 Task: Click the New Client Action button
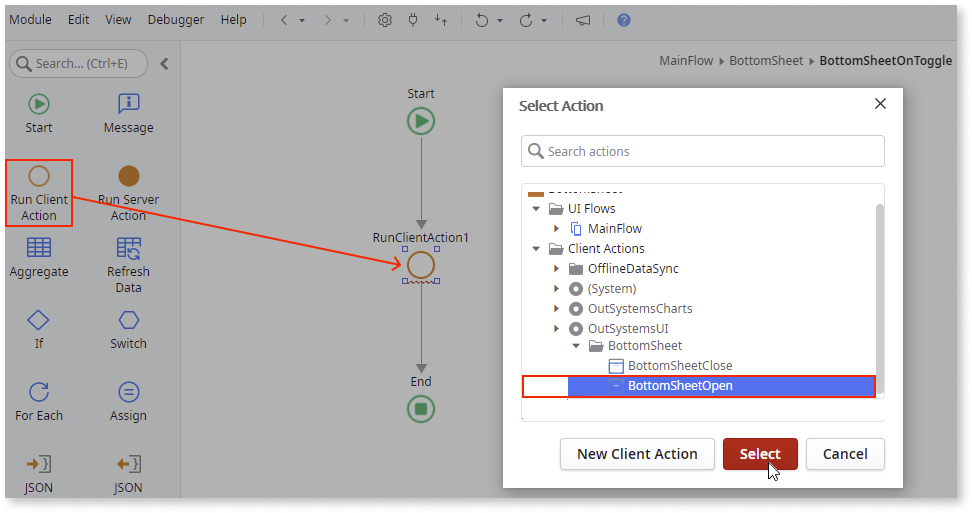[x=637, y=454]
